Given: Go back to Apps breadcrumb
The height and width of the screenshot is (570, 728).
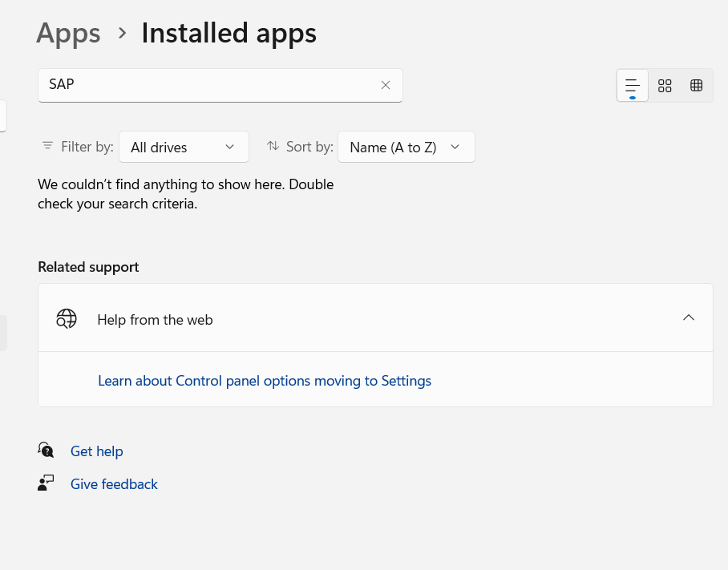Looking at the screenshot, I should pos(68,34).
